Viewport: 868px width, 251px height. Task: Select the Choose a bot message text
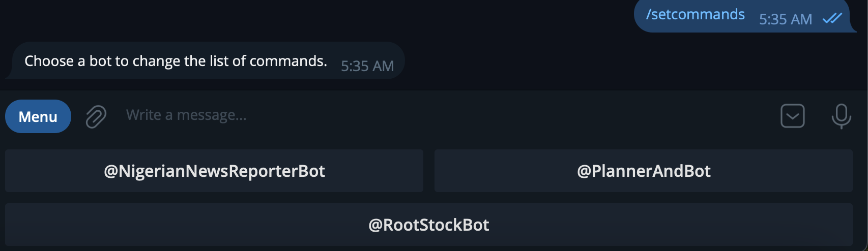click(176, 61)
